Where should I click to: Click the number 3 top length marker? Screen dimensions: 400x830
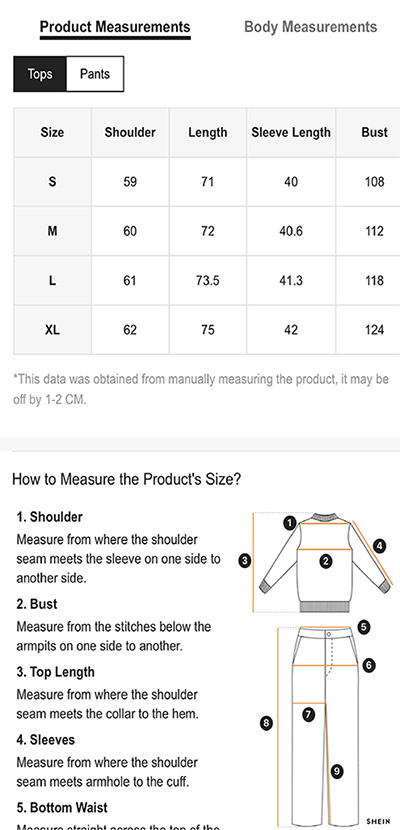[x=244, y=560]
